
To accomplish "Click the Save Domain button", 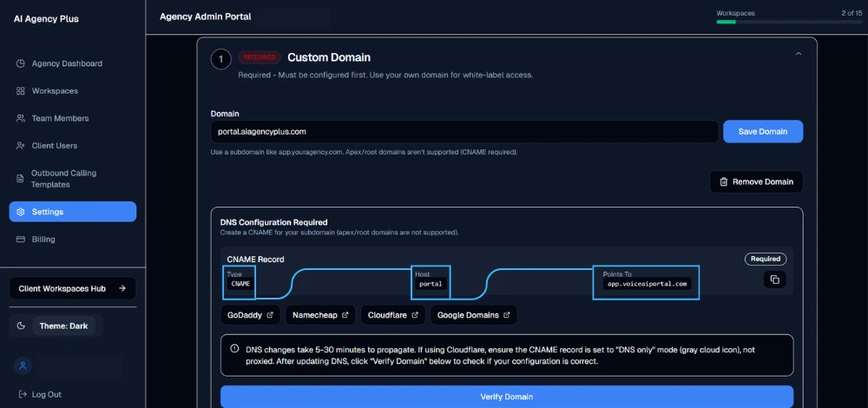I will click(763, 132).
